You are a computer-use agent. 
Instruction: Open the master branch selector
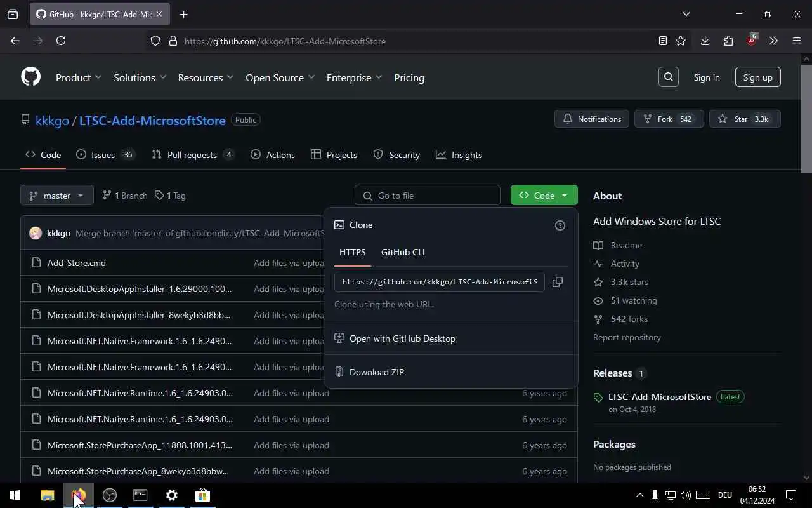point(57,196)
